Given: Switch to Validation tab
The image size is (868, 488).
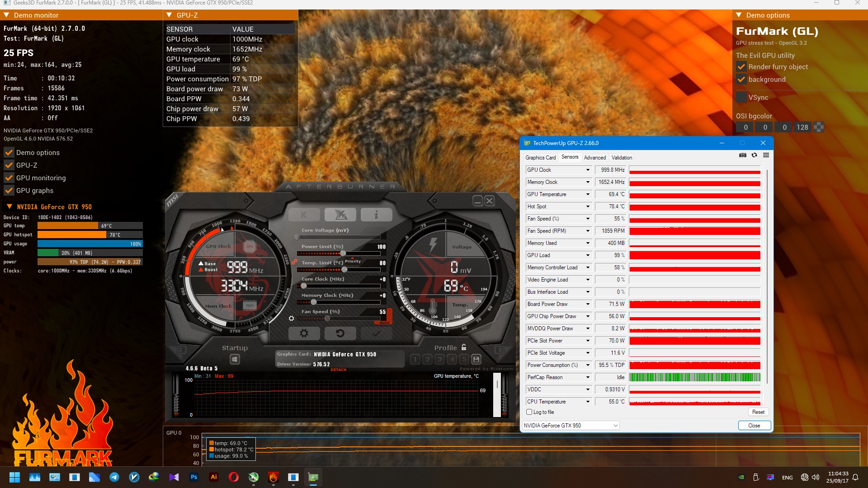Looking at the screenshot, I should click(x=622, y=158).
